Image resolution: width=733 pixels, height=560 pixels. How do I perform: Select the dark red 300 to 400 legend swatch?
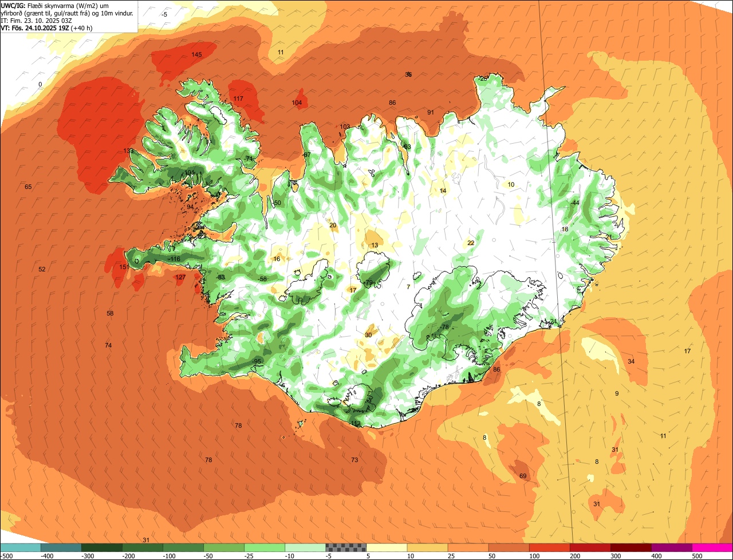coord(631,547)
